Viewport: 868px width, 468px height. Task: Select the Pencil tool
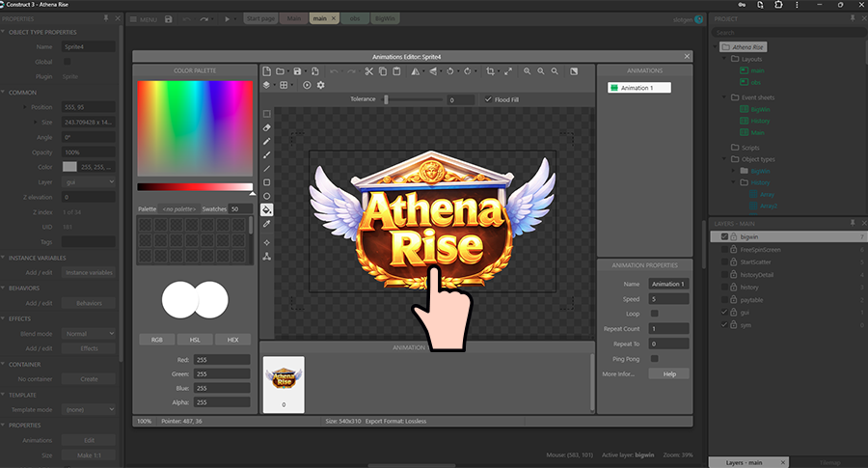267,141
